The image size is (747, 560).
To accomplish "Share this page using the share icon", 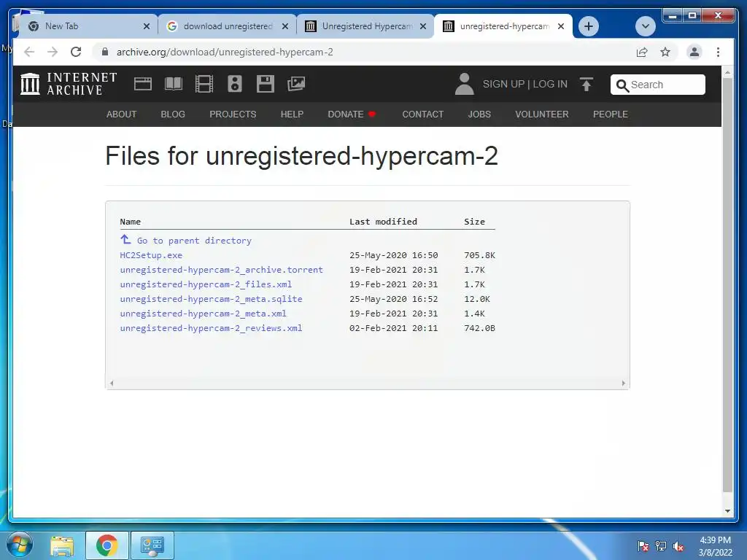I will pos(642,52).
